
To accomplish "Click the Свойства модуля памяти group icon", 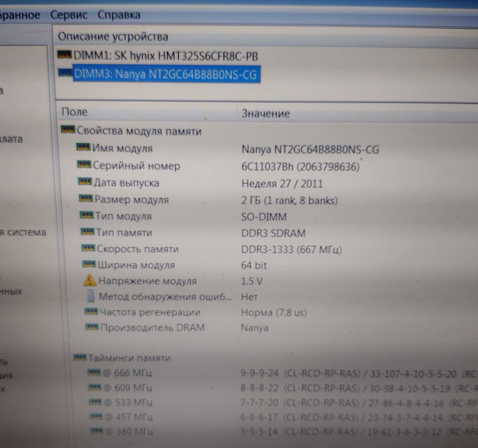I will [x=68, y=130].
